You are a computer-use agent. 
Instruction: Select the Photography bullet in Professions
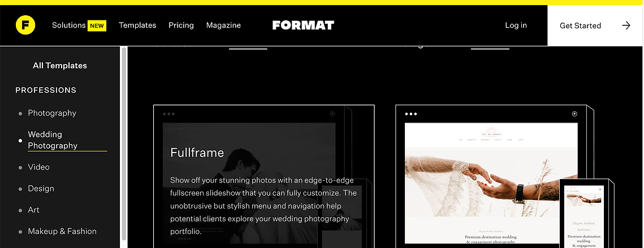coord(20,114)
